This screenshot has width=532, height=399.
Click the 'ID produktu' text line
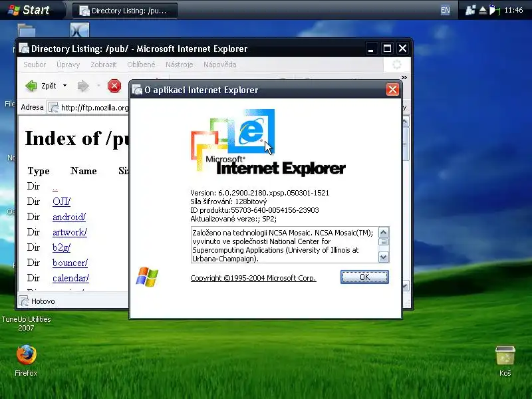255,210
